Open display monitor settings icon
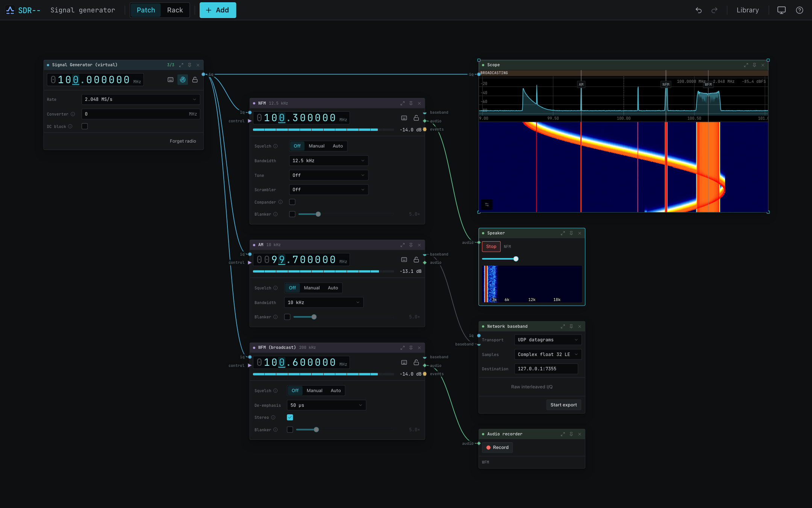 tap(782, 10)
